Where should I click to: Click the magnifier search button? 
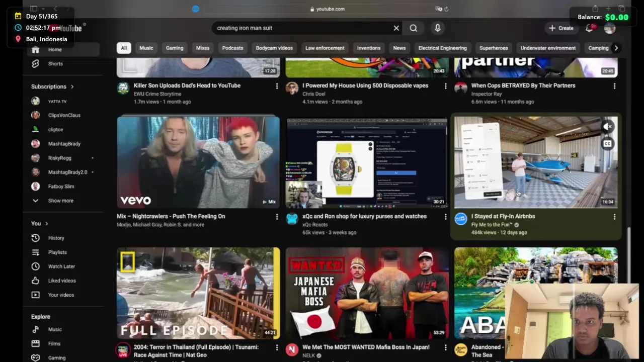click(x=414, y=28)
